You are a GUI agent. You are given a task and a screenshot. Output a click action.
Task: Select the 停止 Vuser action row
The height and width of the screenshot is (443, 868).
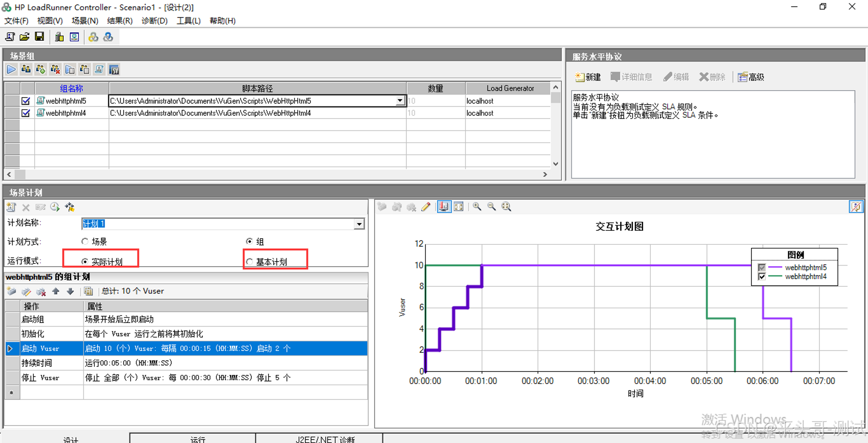coord(186,378)
